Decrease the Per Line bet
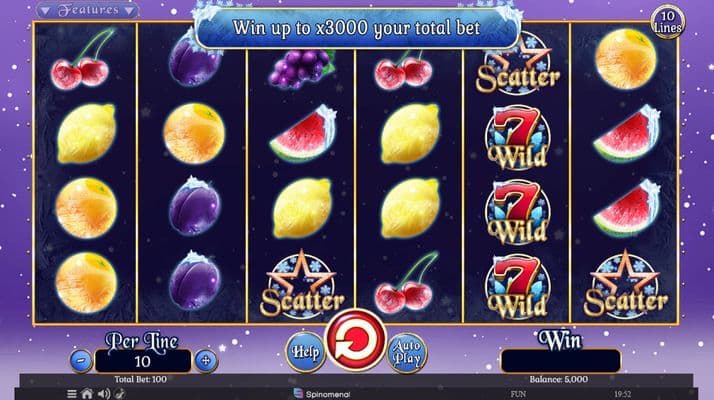Image resolution: width=714 pixels, height=400 pixels. click(81, 360)
